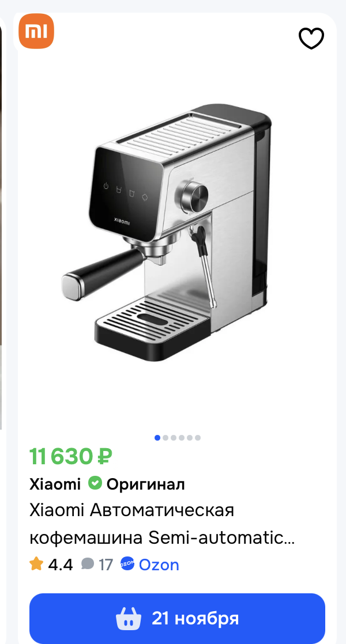Click the 11 630 ₽ price
346x644 pixels.
point(71,456)
